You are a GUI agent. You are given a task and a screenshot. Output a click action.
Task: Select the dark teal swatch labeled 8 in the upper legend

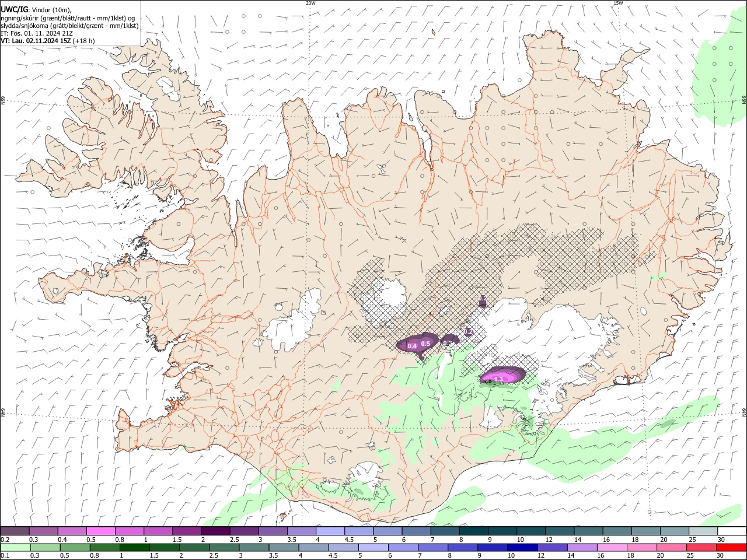coord(474,531)
